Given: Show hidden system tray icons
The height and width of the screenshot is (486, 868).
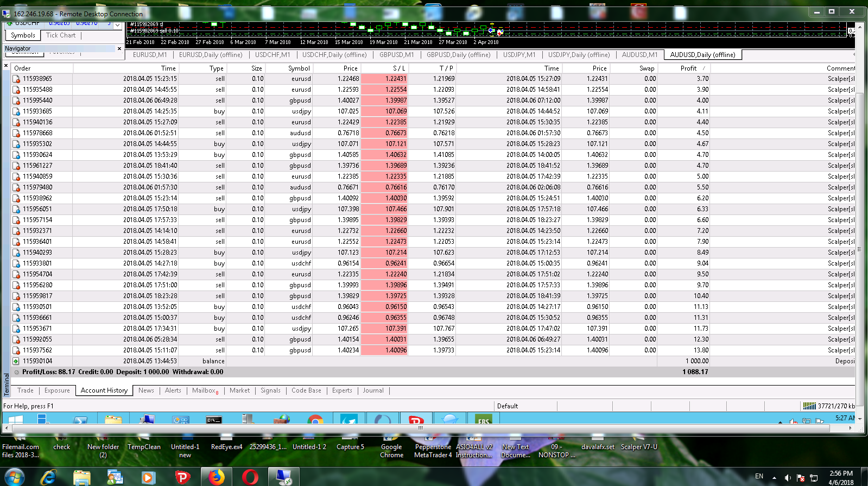Looking at the screenshot, I should tap(774, 477).
